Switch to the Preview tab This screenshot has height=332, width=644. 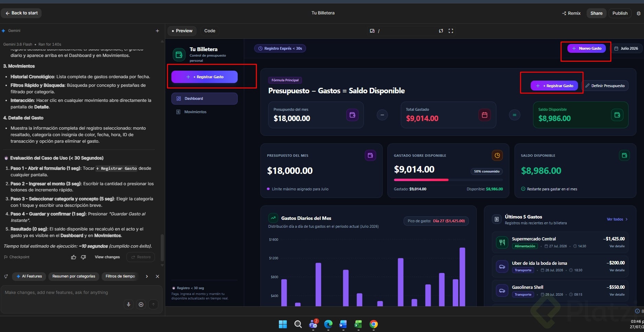pos(182,31)
